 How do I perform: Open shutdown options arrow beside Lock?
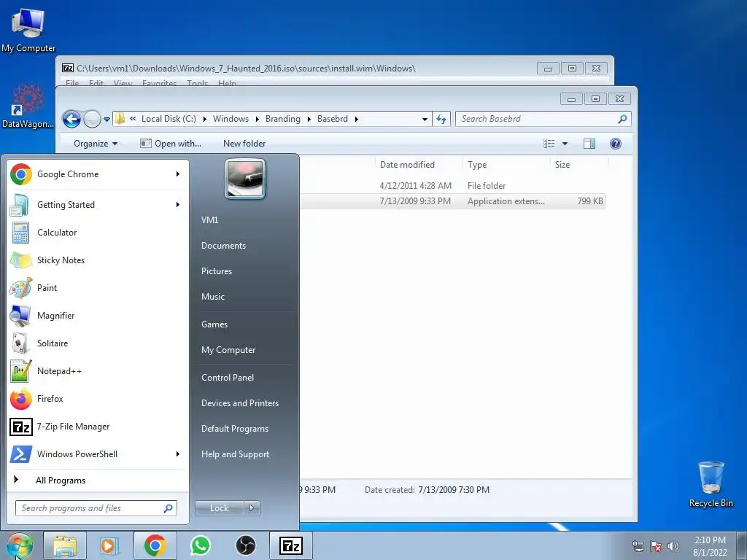(252, 508)
